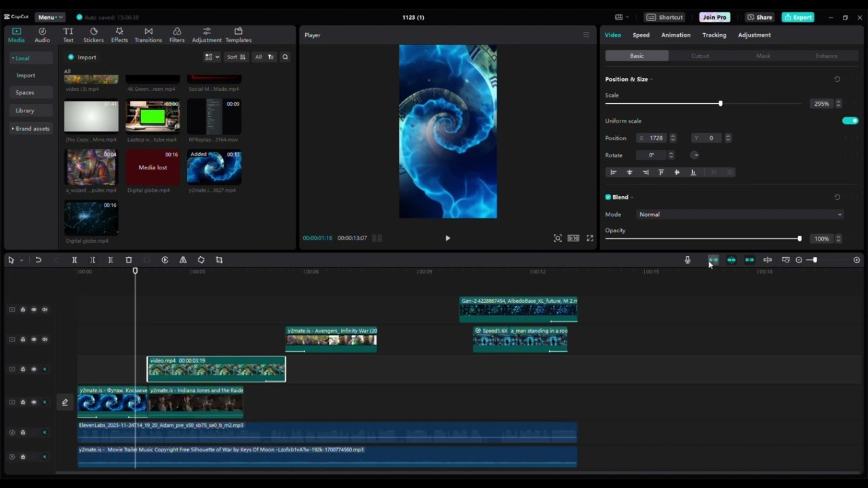Open the Shortcut button in the title bar

(665, 17)
